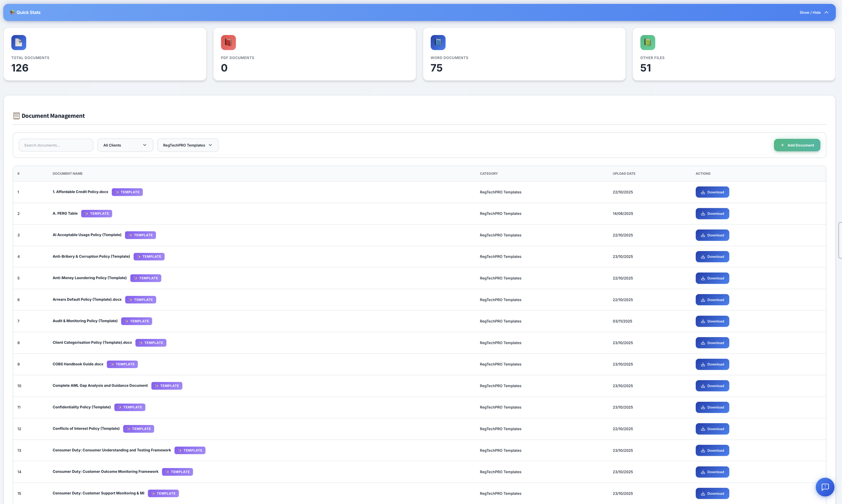Download Audit & Monitoring Policy template
842x504 pixels.
point(712,321)
